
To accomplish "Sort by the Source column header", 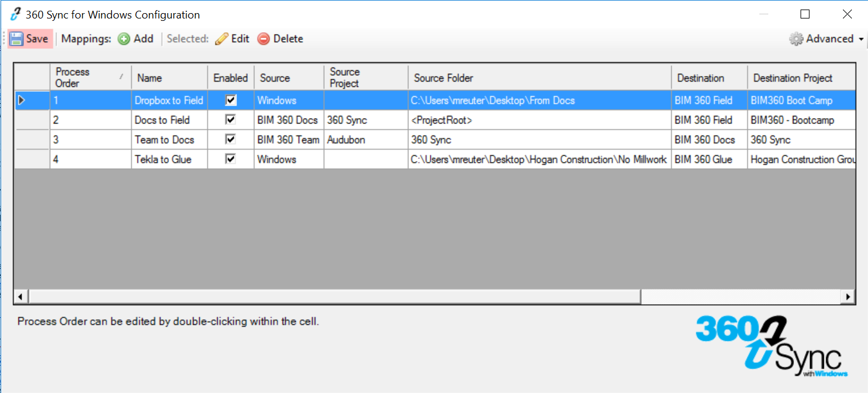I will (289, 78).
